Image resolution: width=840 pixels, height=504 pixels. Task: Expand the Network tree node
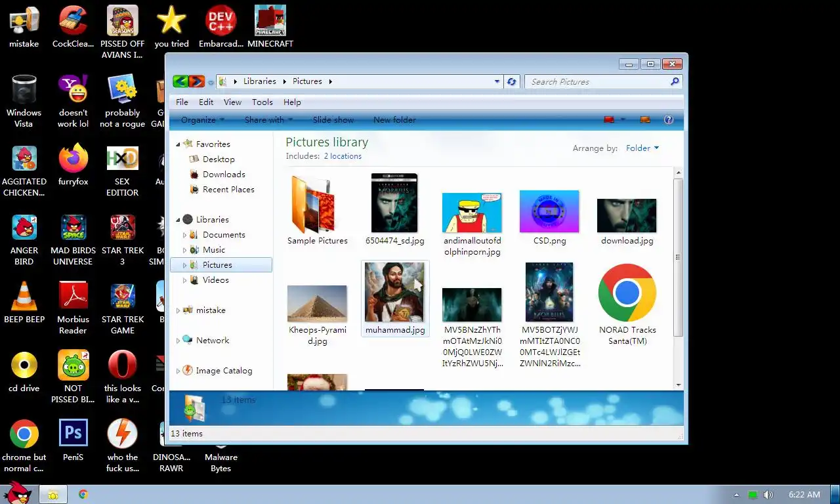pos(178,340)
